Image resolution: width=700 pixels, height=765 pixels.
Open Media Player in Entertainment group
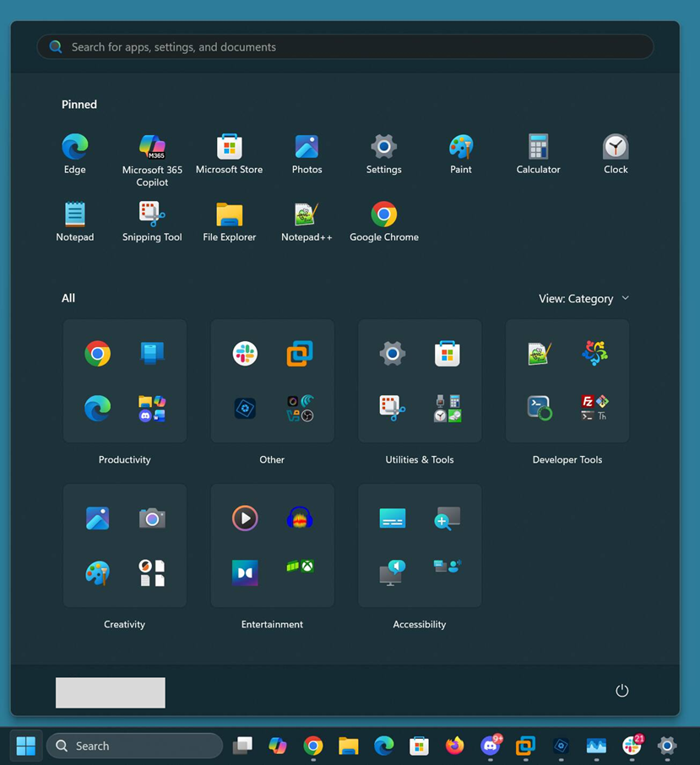point(245,518)
